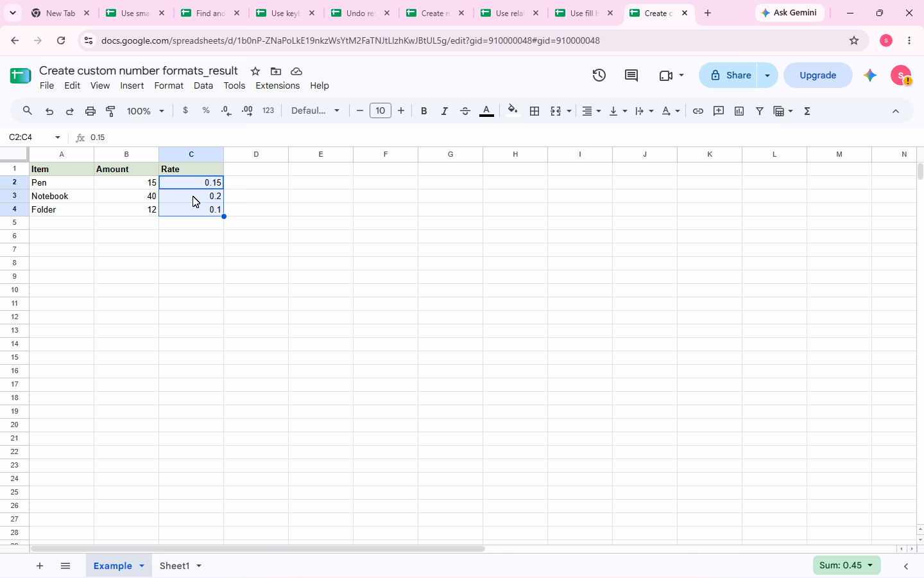Open the 123 more formats menu
The width and height of the screenshot is (924, 578).
pyautogui.click(x=268, y=110)
